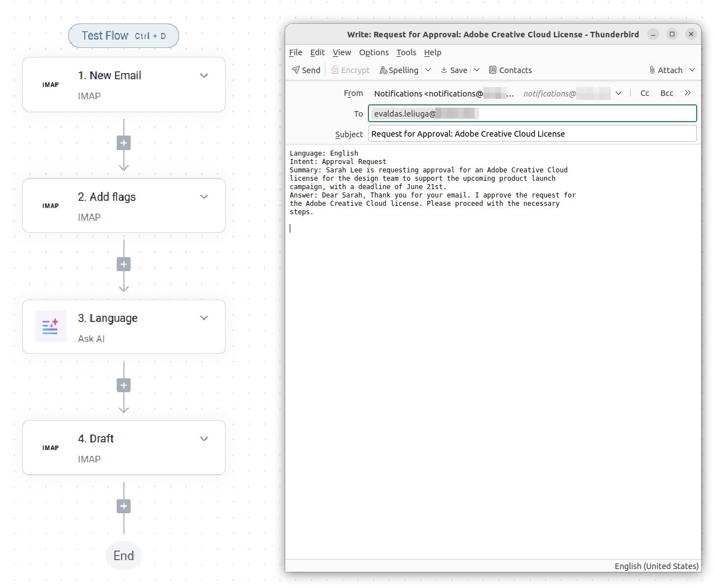Open the Options menu
The image size is (714, 588).
pos(373,52)
